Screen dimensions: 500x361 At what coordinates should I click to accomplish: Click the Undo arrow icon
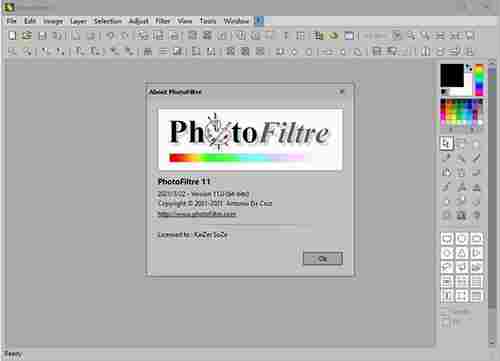pos(110,35)
